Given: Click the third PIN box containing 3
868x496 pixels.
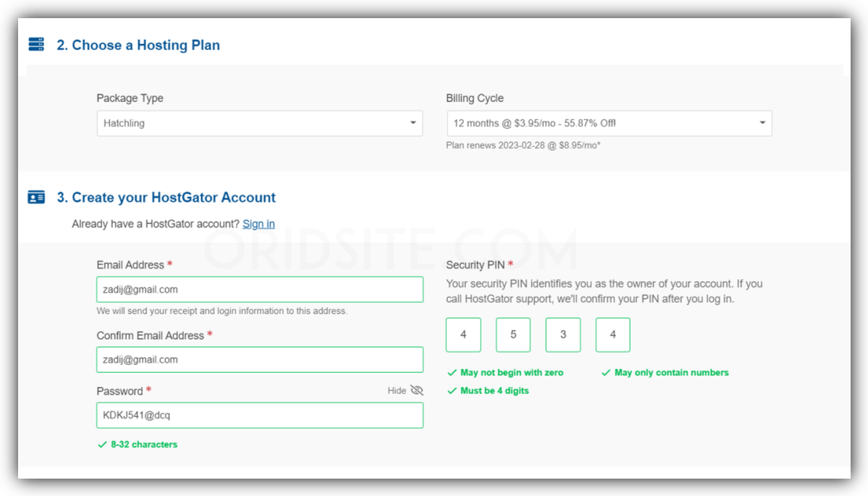Looking at the screenshot, I should pos(563,335).
